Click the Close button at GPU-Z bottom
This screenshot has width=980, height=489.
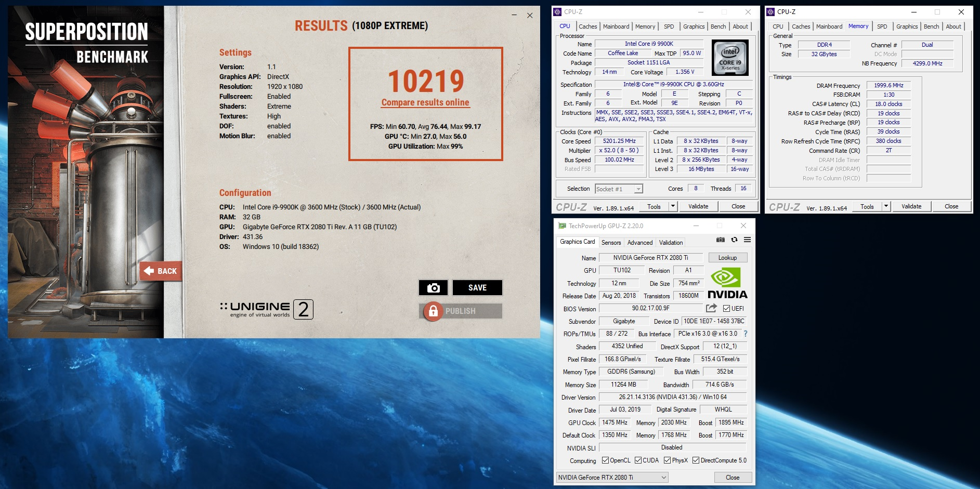tap(733, 478)
